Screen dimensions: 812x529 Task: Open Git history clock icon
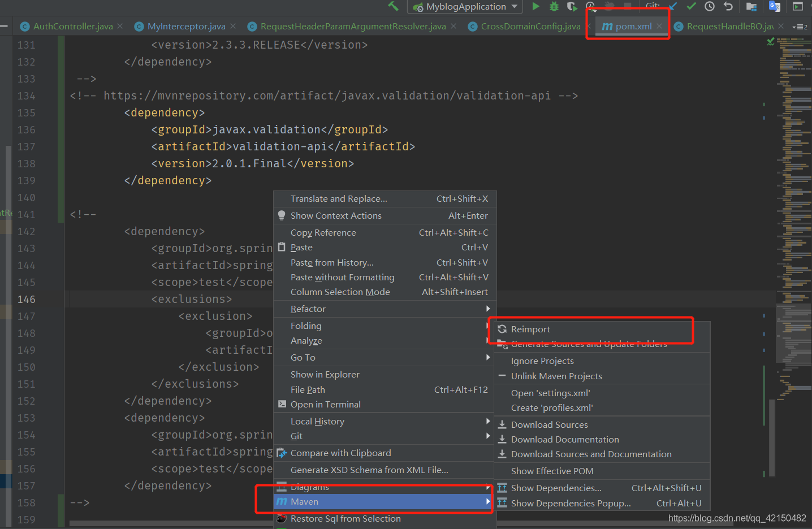710,6
